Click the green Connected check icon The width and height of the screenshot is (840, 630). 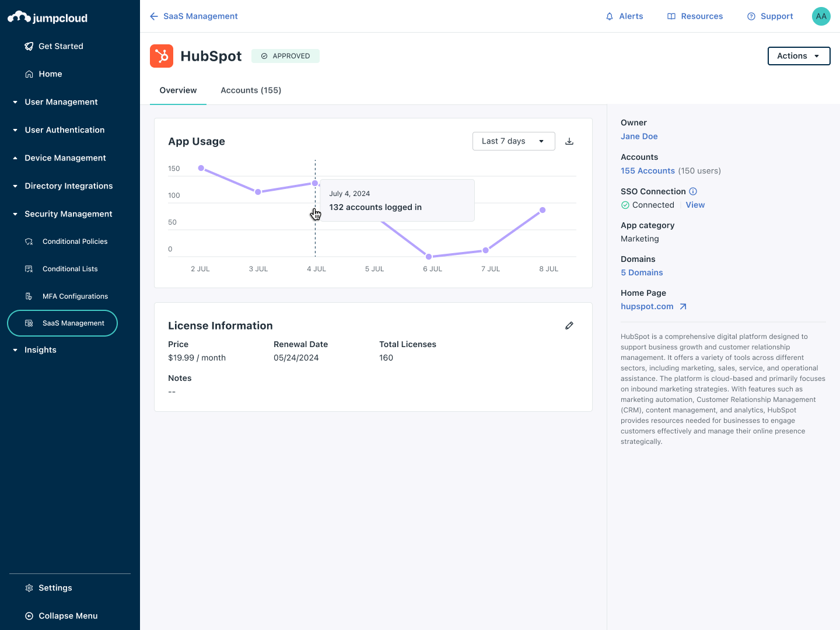[625, 205]
